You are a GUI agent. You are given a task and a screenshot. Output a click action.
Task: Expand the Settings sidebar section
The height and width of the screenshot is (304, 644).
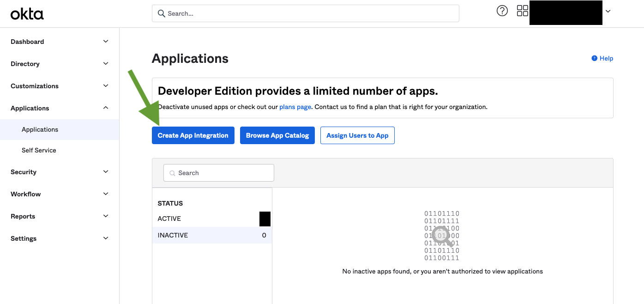106,238
